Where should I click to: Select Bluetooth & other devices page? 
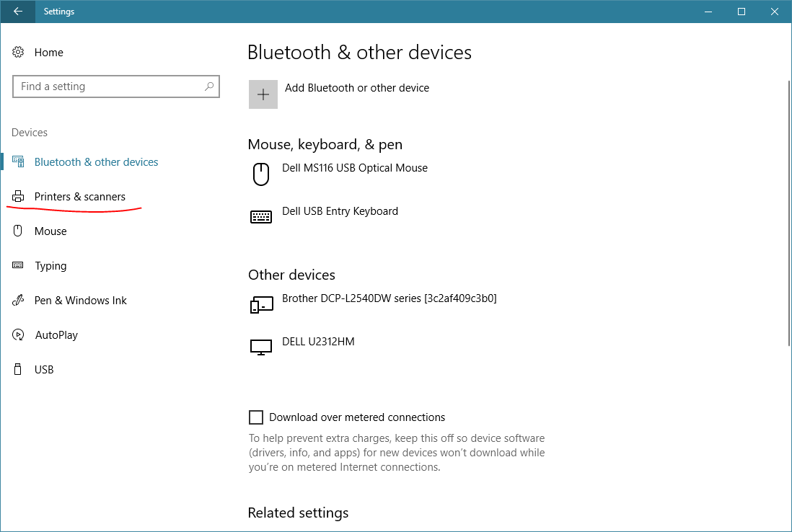click(97, 162)
